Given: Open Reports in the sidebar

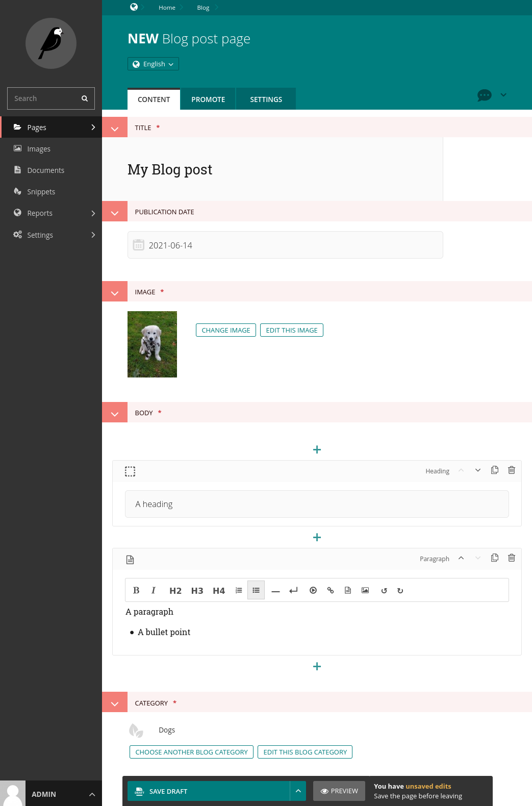Looking at the screenshot, I should point(51,213).
